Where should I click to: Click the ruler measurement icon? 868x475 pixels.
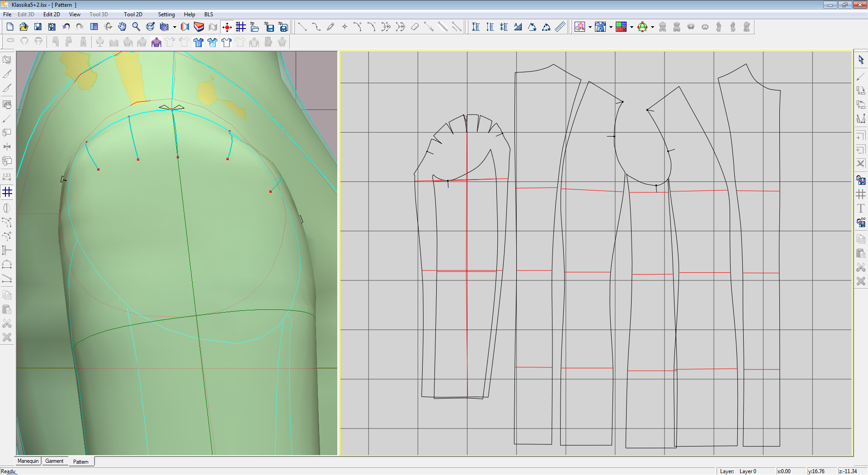(560, 27)
